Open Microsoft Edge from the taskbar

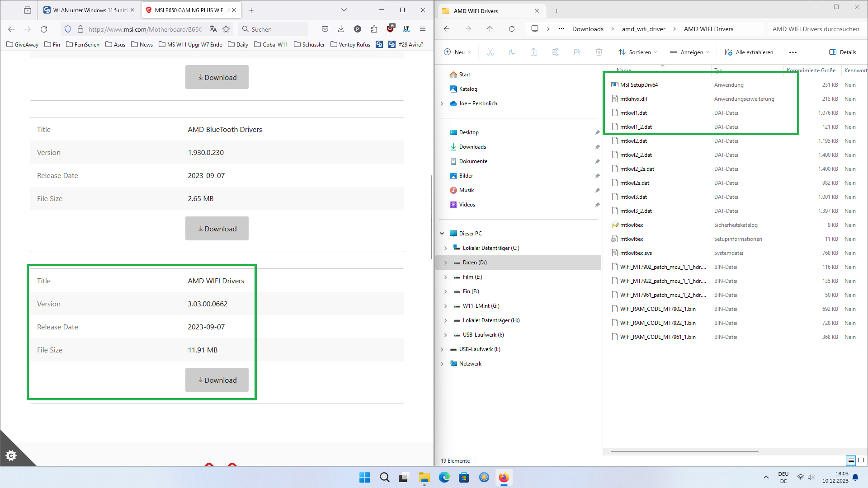pos(444,477)
